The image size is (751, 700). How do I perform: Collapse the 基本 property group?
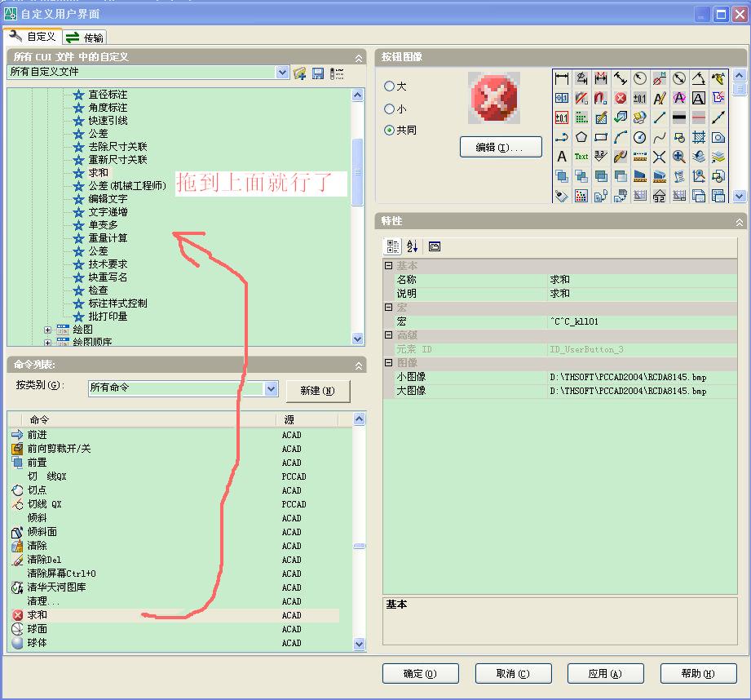[x=389, y=265]
